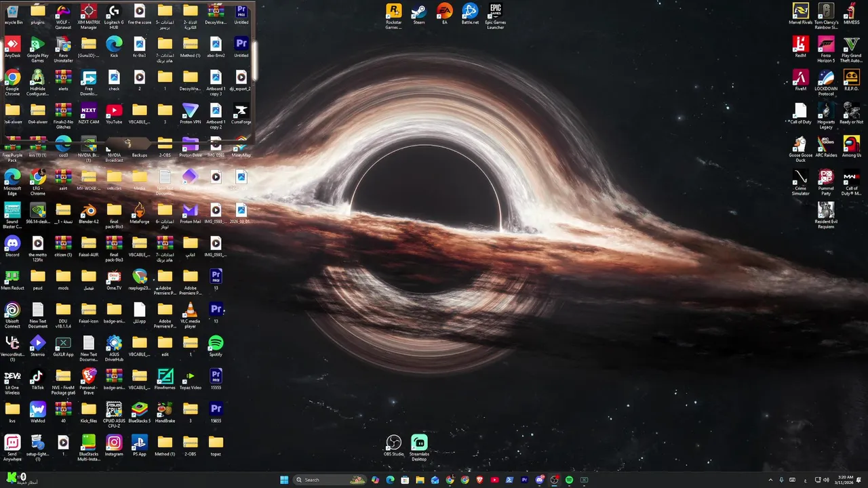Image resolution: width=868 pixels, height=488 pixels.
Task: Open Play Grand Theft Auto shortcut
Action: [851, 49]
